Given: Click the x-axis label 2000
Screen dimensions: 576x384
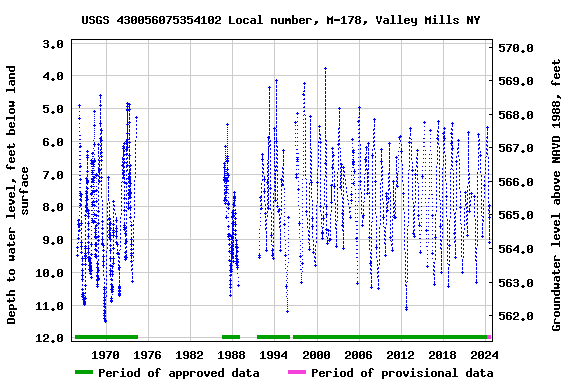Looking at the screenshot, I should click(316, 355).
